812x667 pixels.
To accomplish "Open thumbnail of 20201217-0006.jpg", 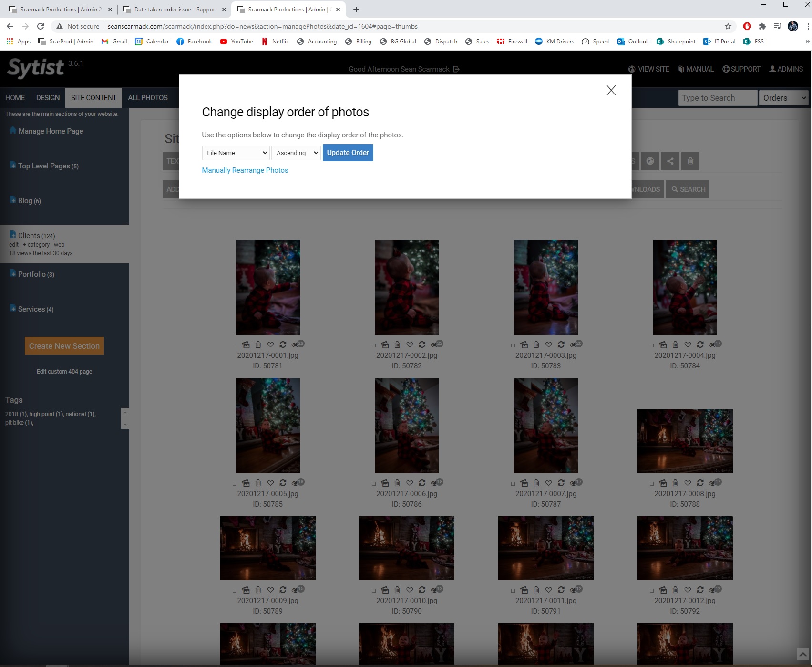I will 407,426.
